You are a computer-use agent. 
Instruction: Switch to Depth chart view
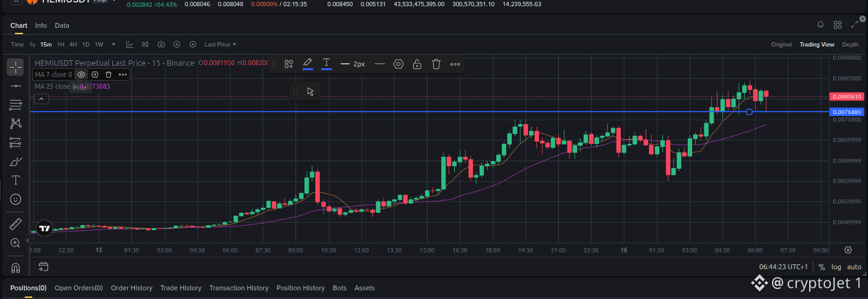[850, 45]
